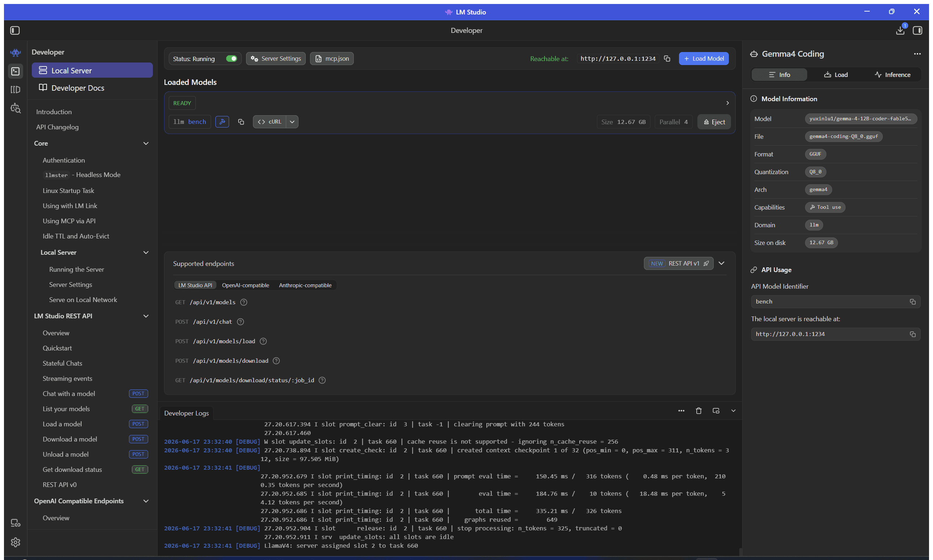
Task: Click the API Model Identifier bench field
Action: 836,302
